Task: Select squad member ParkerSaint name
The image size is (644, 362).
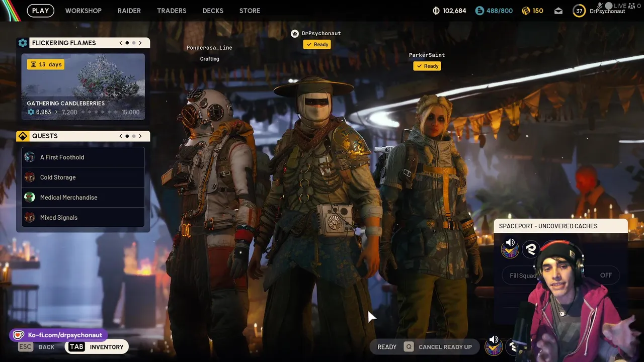Action: coord(427,55)
